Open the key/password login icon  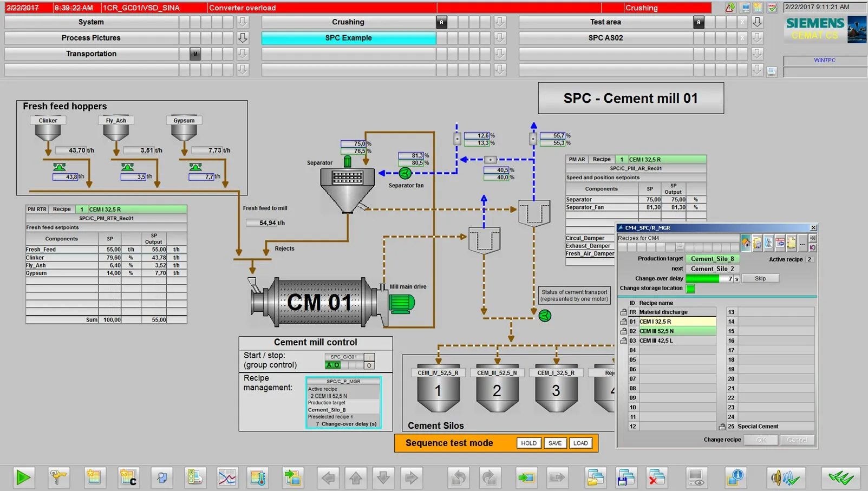[x=58, y=477]
